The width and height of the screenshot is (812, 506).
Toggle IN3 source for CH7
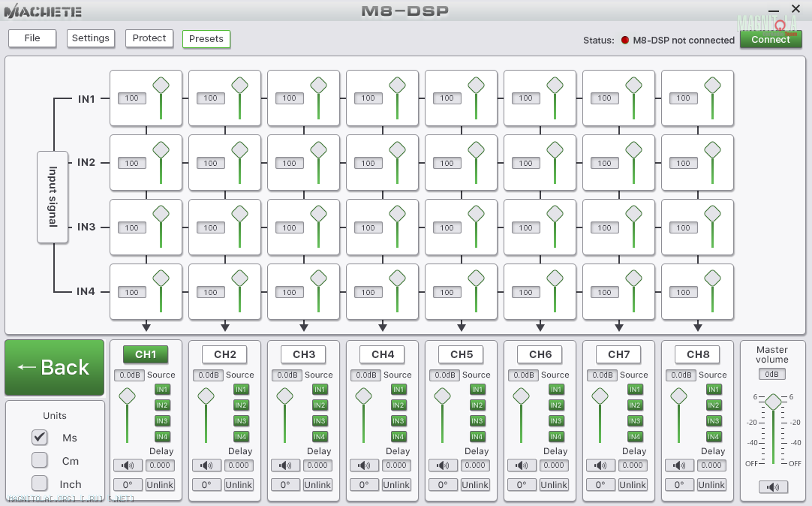tap(635, 421)
